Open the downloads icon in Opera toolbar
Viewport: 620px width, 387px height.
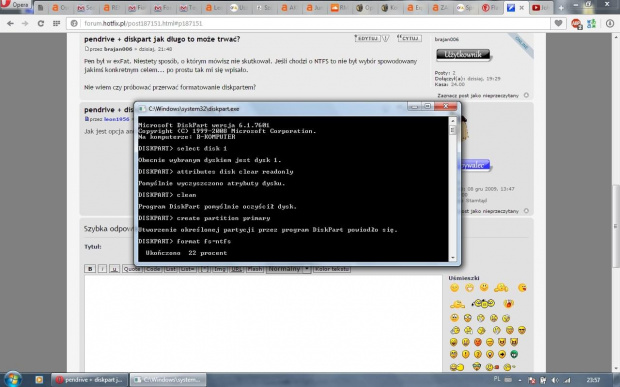[610, 23]
